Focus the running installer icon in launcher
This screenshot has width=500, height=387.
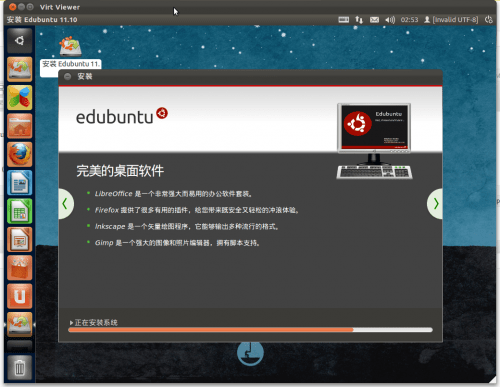[20, 324]
